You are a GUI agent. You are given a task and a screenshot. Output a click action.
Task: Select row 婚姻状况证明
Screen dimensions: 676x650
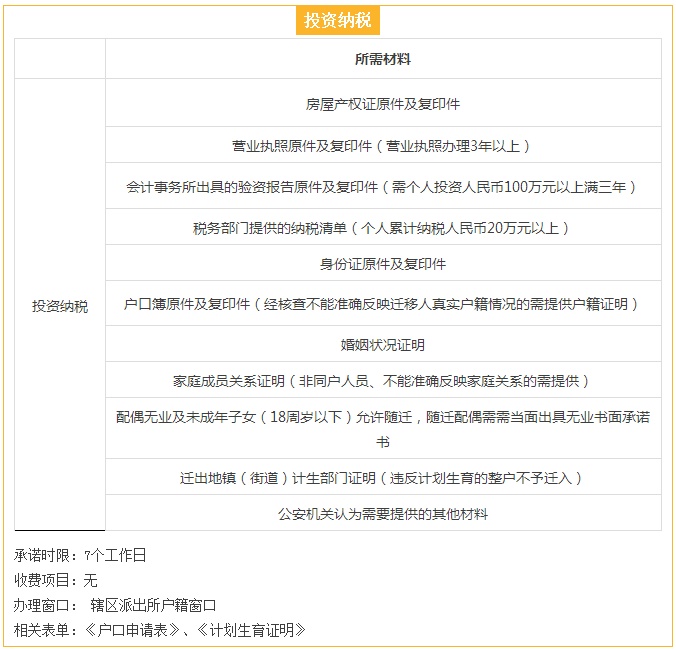383,344
